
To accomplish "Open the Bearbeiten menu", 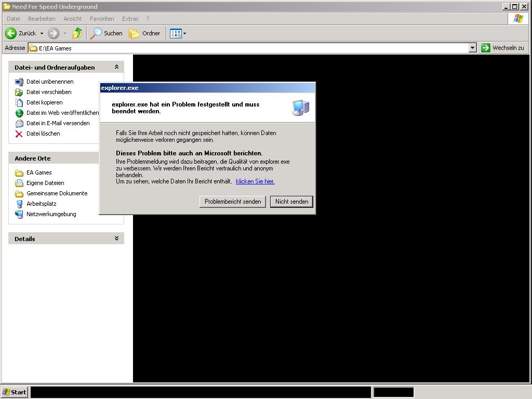I will pos(42,19).
